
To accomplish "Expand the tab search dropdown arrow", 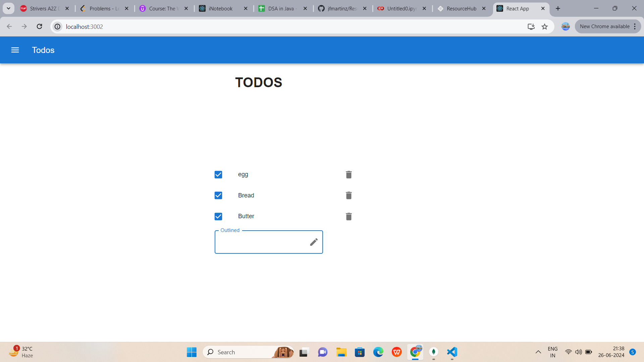I will pos(8,8).
